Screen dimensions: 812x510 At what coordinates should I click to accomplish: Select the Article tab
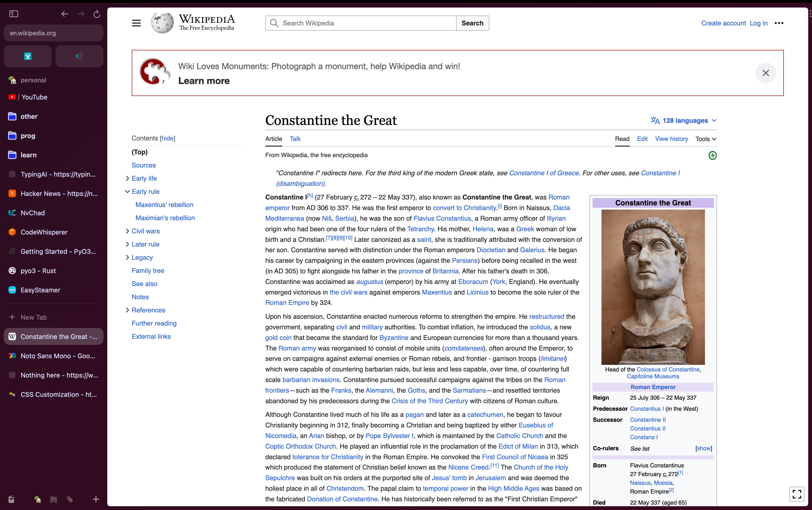pos(274,139)
